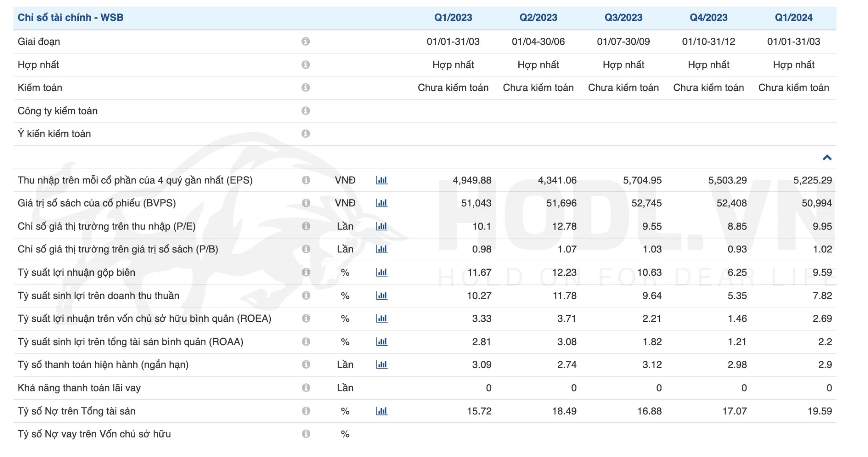Click the Chỉ số tài chính - WSB heading

pyautogui.click(x=70, y=17)
